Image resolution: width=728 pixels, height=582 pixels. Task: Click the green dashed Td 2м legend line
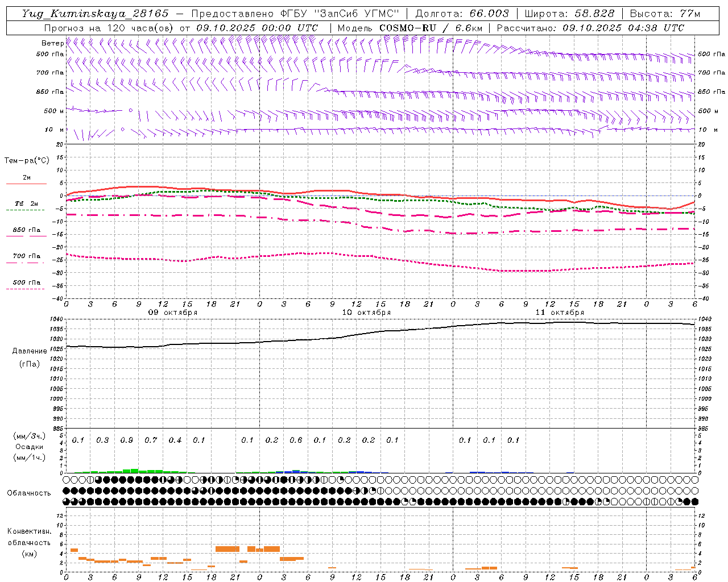pyautogui.click(x=25, y=210)
